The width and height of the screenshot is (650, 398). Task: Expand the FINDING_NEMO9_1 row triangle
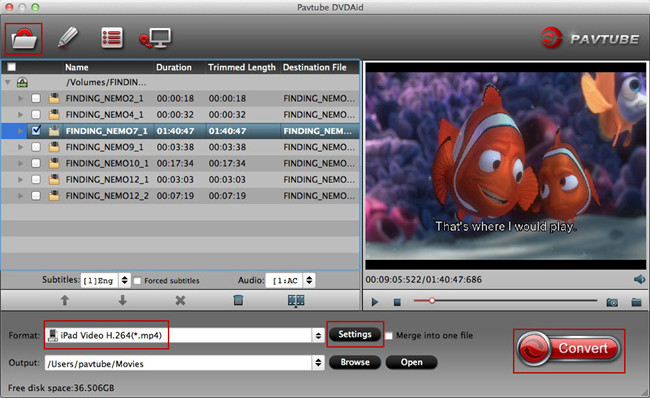click(x=20, y=147)
